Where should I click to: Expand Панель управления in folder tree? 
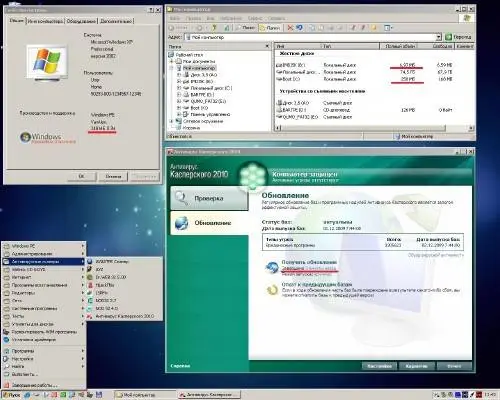coord(179,114)
